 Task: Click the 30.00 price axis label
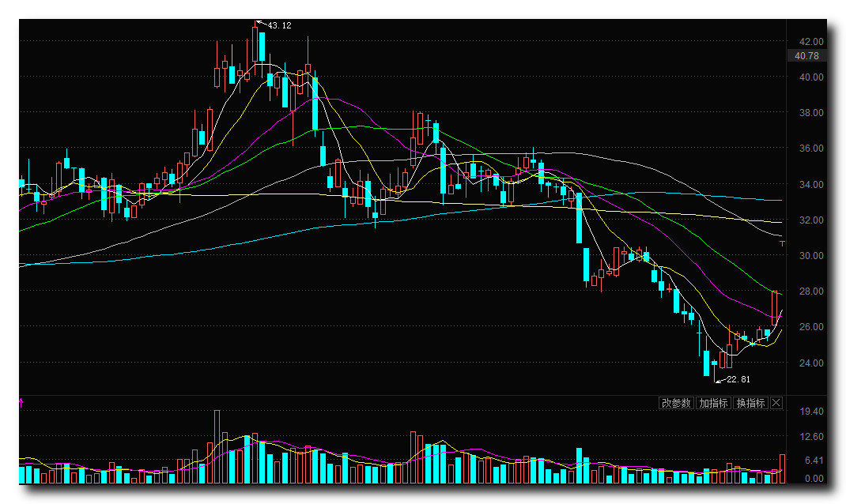(811, 255)
